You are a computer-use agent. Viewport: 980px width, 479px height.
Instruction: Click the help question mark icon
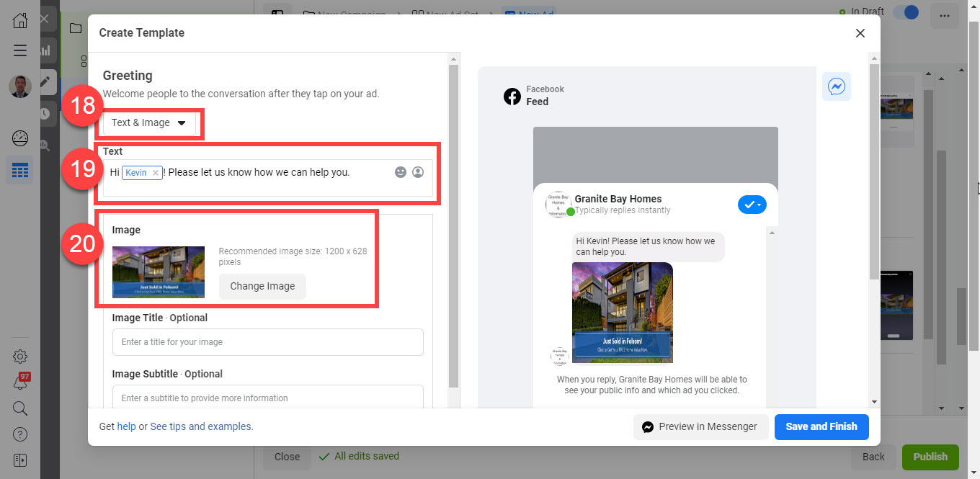click(x=19, y=434)
